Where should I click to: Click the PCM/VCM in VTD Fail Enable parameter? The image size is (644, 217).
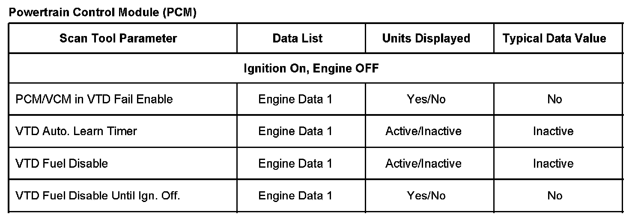94,99
